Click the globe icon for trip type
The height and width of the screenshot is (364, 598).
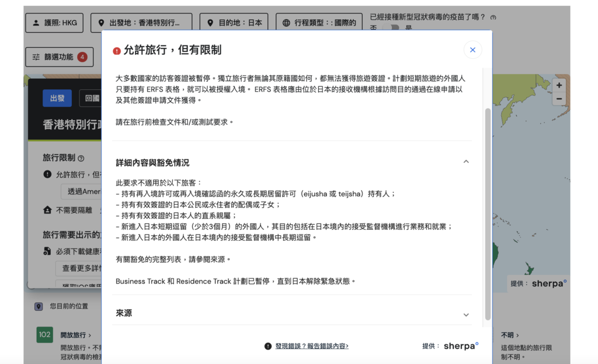286,23
